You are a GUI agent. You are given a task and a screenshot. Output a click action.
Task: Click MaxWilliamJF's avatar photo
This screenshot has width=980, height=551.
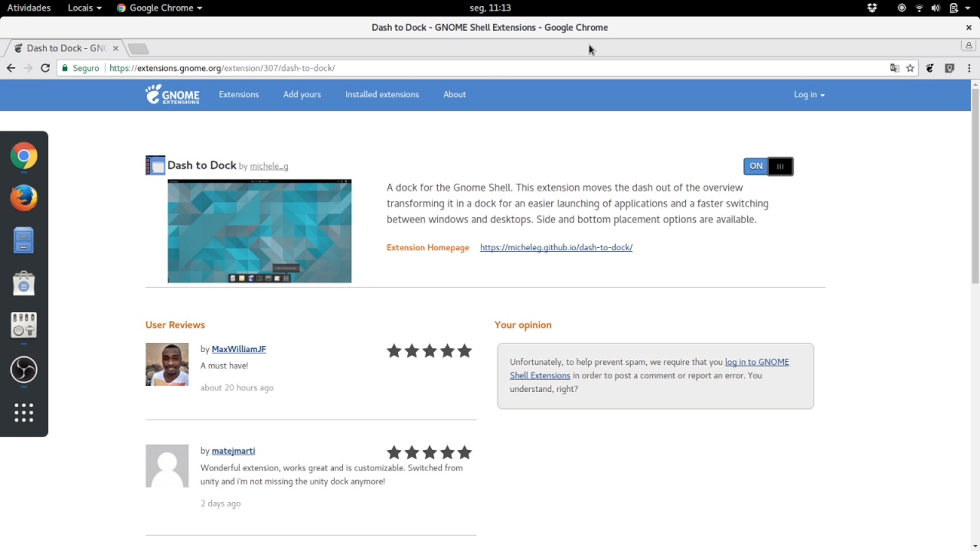pos(167,364)
